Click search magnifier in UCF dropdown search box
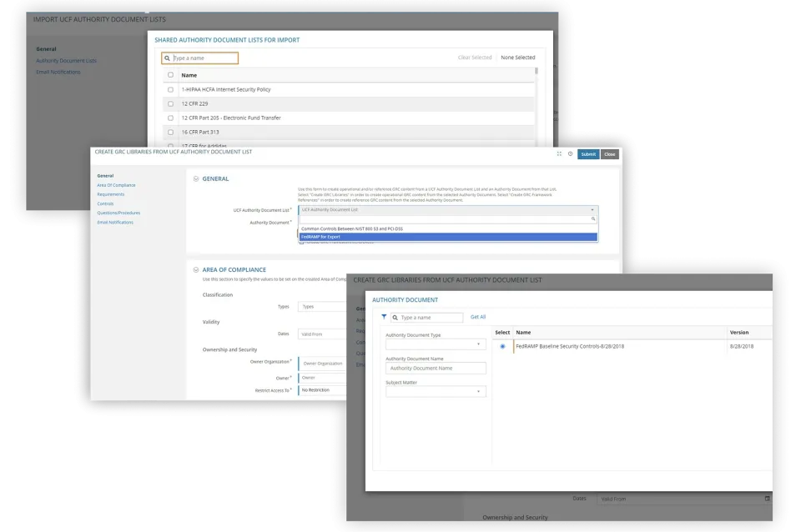 (593, 218)
